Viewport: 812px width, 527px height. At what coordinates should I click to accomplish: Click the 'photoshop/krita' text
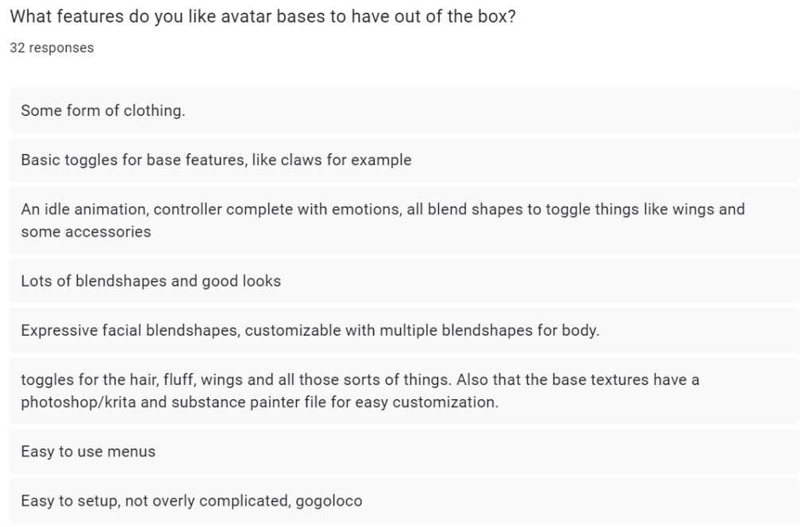pyautogui.click(x=71, y=402)
